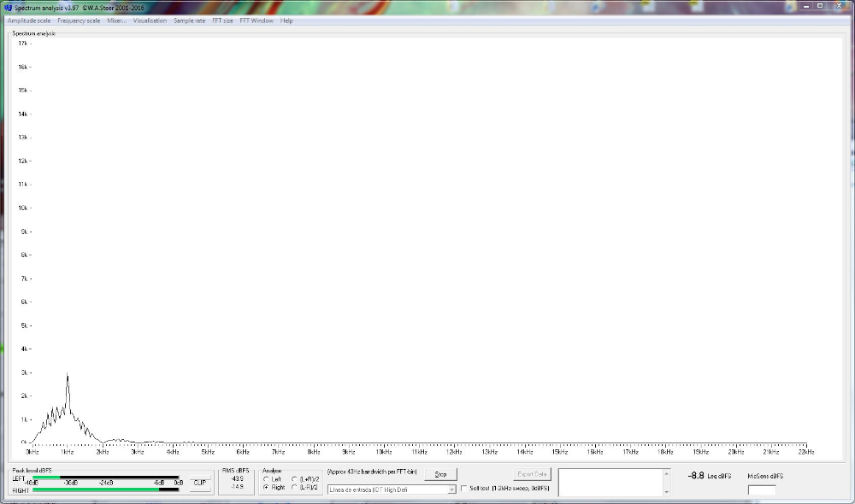The height and width of the screenshot is (504, 855).
Task: Click the Spectrum analysis application icon in title bar
Action: (8, 8)
